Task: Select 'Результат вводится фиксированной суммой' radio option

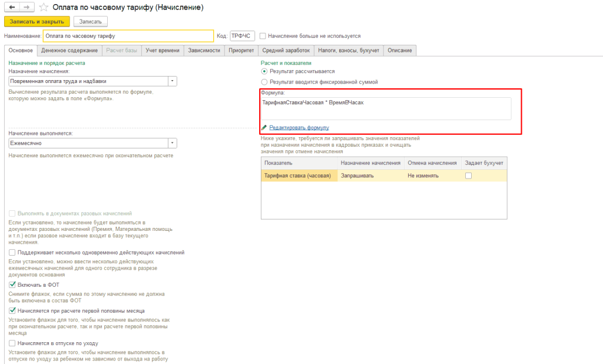Action: [x=264, y=82]
